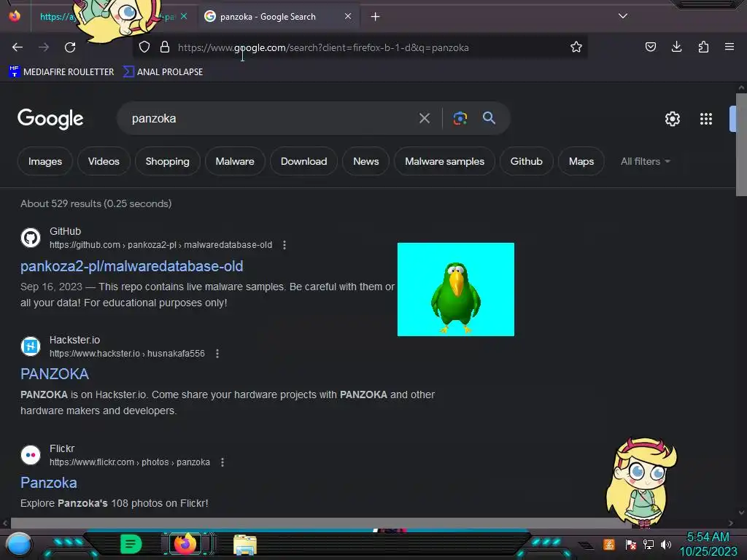
Task: Click the GitHub favicon
Action: click(31, 238)
